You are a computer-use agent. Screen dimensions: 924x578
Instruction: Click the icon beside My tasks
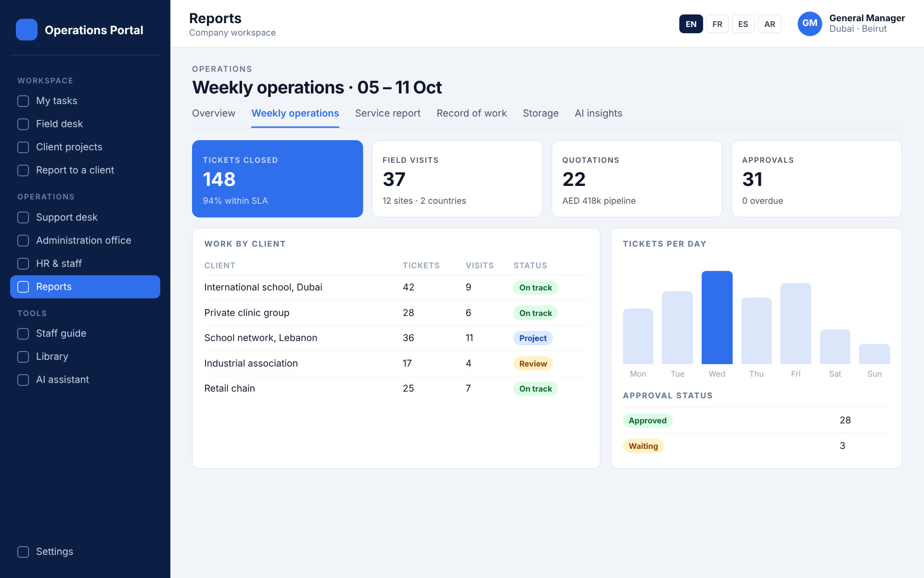click(x=23, y=101)
